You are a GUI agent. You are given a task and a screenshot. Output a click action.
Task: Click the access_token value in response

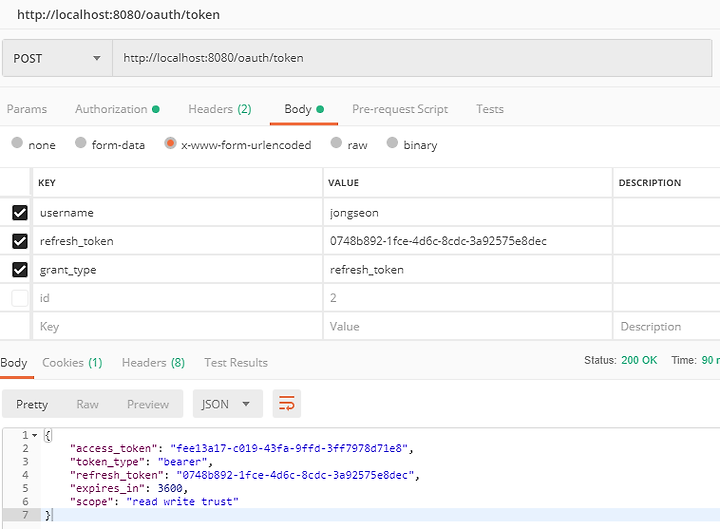[289, 448]
